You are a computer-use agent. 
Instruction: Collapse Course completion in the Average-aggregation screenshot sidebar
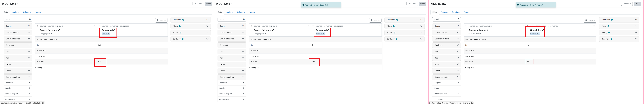click(x=18, y=77)
